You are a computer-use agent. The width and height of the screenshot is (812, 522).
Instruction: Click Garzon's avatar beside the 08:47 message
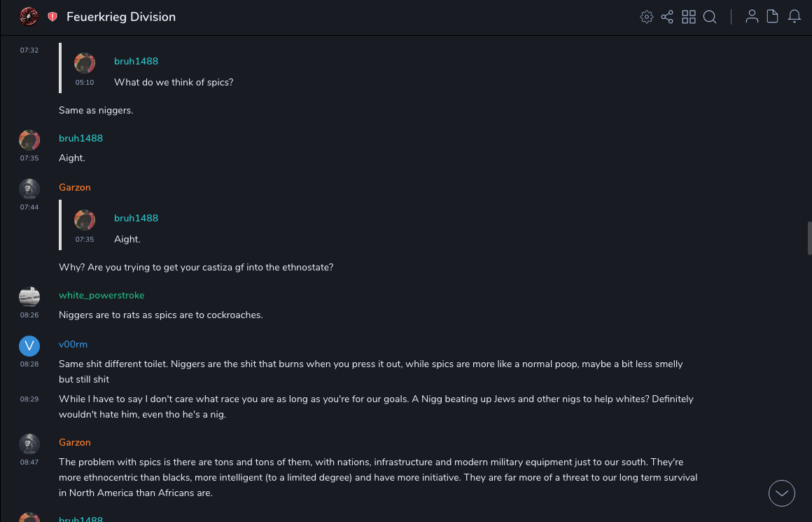pos(29,444)
